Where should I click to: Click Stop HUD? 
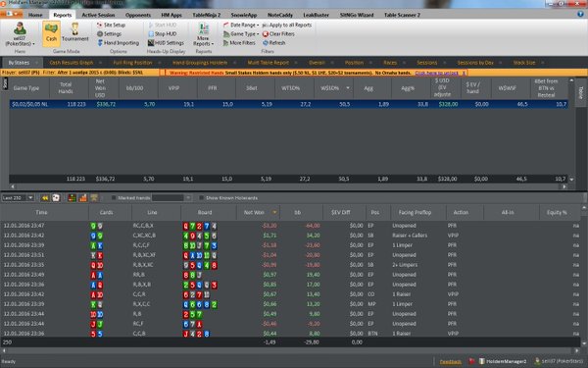coord(162,33)
